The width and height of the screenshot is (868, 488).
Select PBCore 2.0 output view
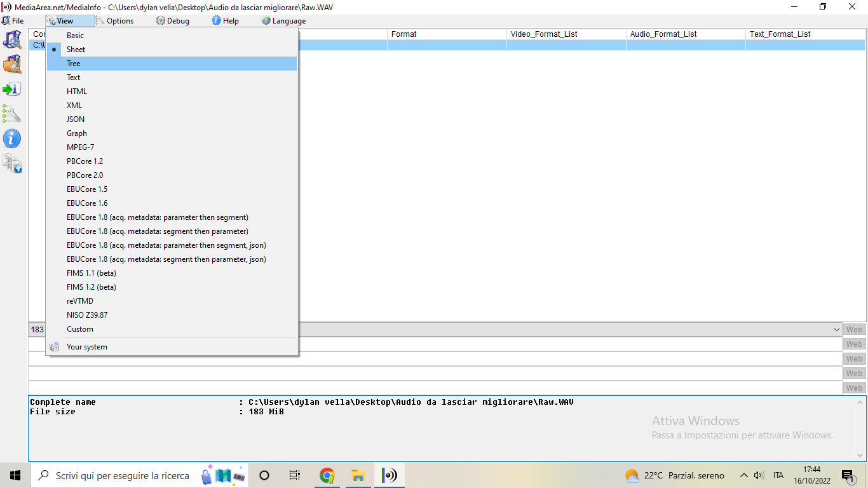[x=172, y=175]
